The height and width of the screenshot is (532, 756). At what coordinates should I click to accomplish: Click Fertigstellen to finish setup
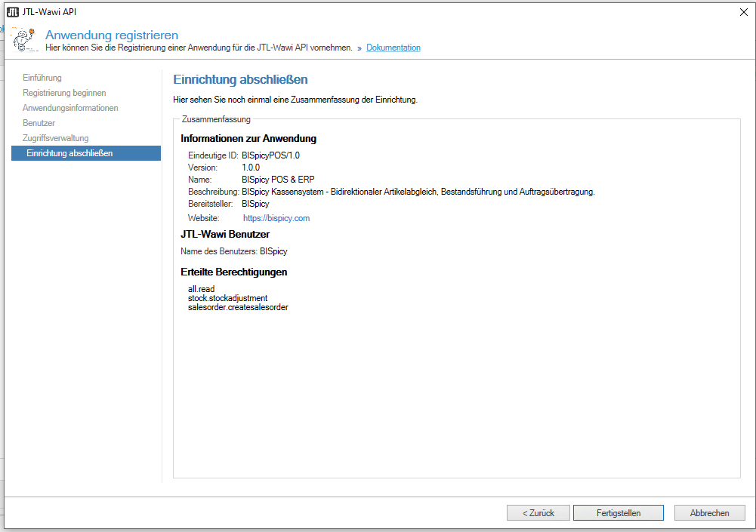tap(618, 513)
